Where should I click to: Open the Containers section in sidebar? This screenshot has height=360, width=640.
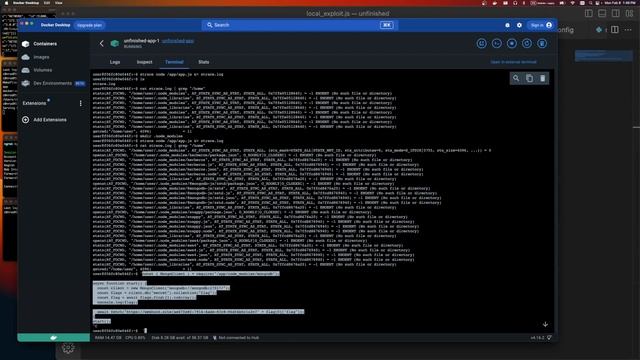[45, 44]
